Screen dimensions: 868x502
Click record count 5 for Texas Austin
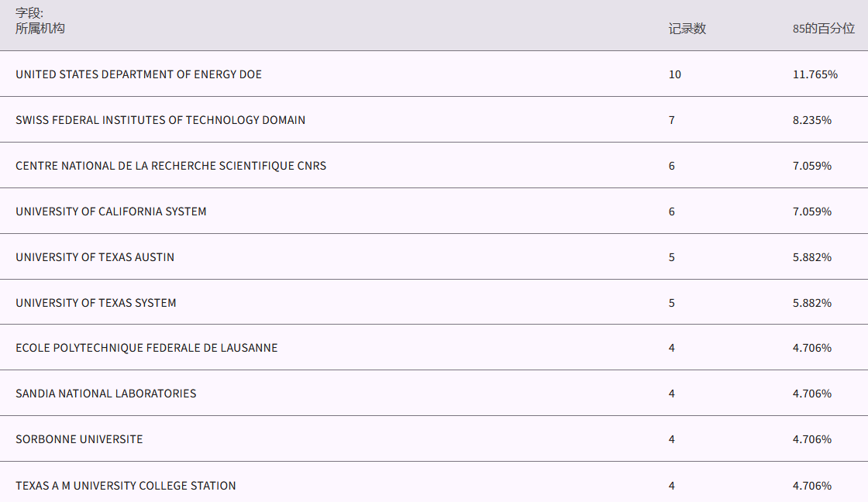(672, 257)
